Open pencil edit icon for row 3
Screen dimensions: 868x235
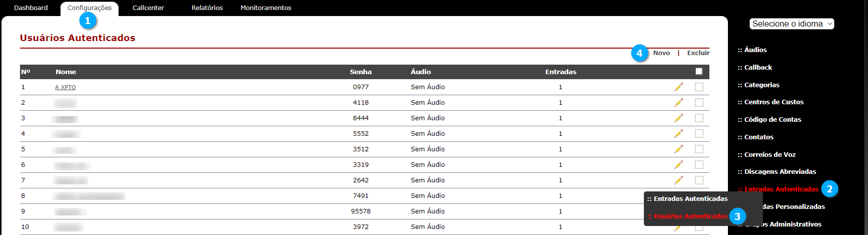678,118
